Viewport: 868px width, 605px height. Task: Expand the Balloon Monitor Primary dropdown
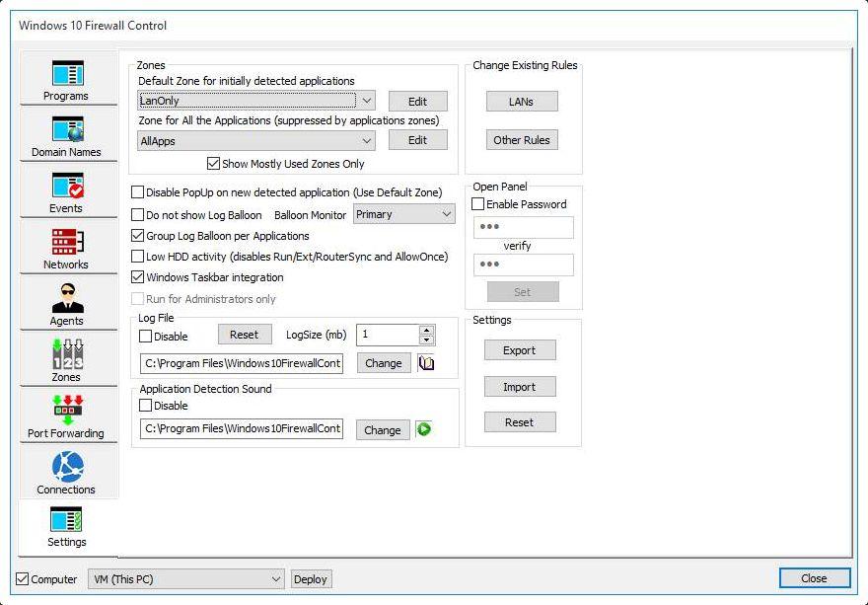[x=404, y=214]
